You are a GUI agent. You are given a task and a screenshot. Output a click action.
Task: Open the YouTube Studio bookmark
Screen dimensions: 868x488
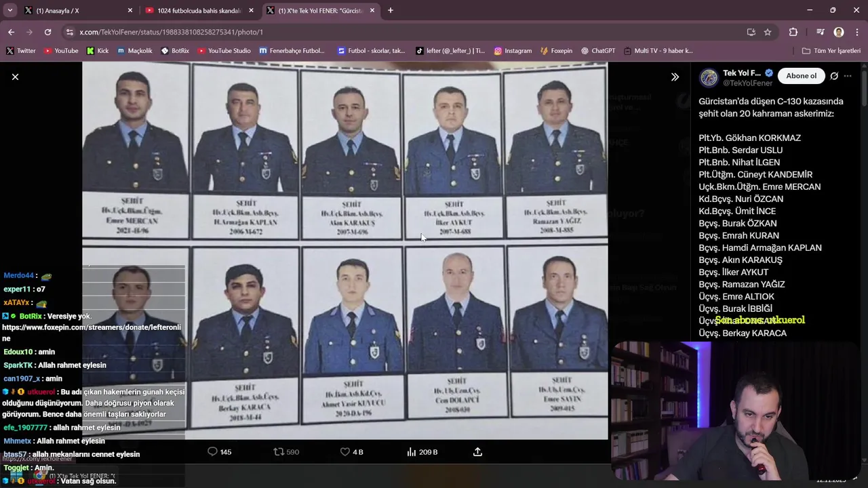[224, 50]
